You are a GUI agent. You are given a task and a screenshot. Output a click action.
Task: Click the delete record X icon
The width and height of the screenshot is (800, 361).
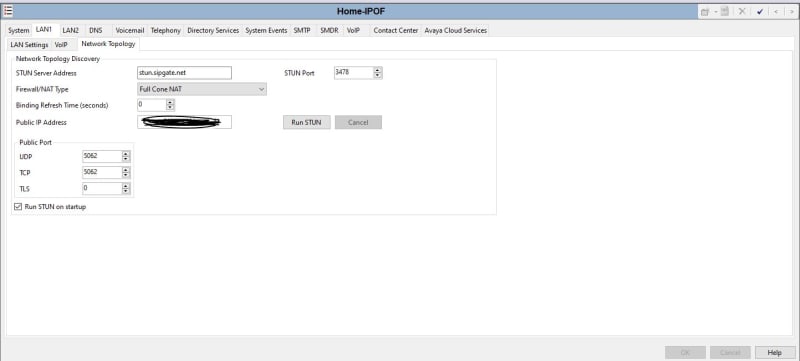pyautogui.click(x=742, y=12)
